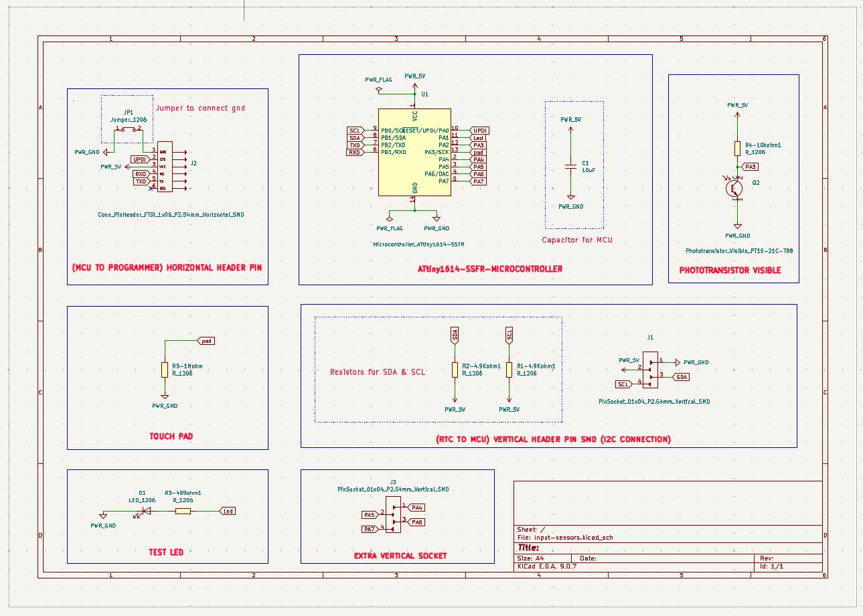The width and height of the screenshot is (863, 616).
Task: Click the PA6 label on the J3 socket
Action: pyautogui.click(x=417, y=522)
